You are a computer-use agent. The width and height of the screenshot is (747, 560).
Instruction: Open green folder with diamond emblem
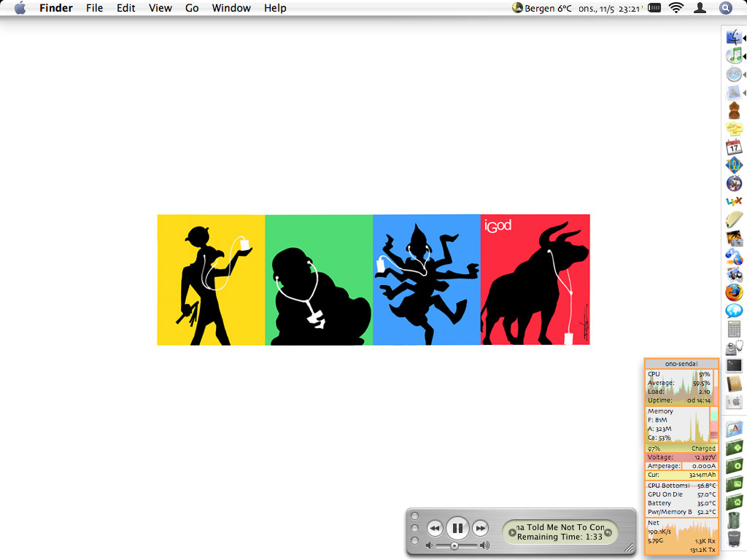734,448
